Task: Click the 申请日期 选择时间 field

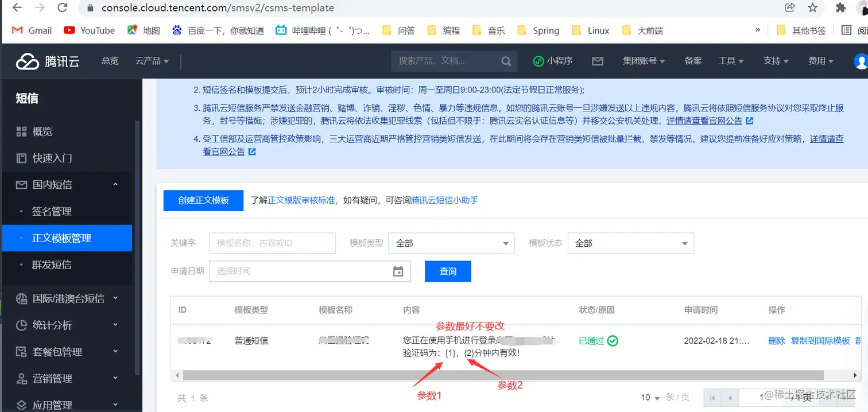Action: (310, 271)
